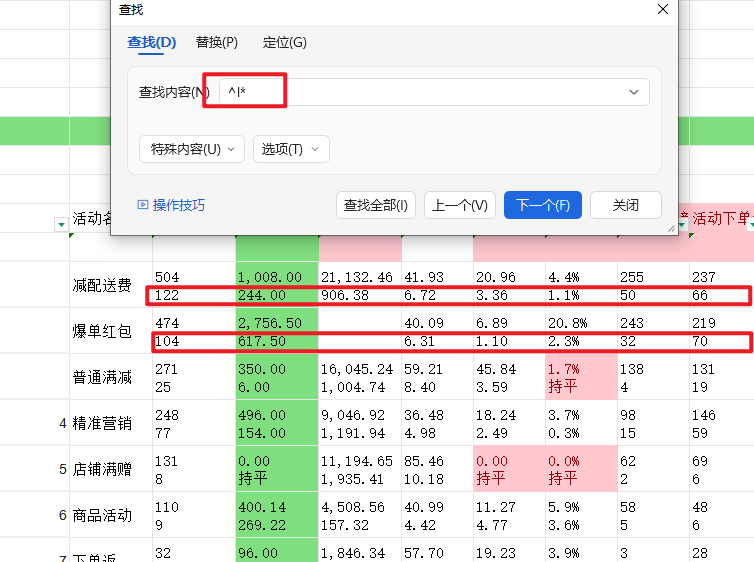Click the 下一个(F) button
The height and width of the screenshot is (562, 754).
pyautogui.click(x=543, y=205)
